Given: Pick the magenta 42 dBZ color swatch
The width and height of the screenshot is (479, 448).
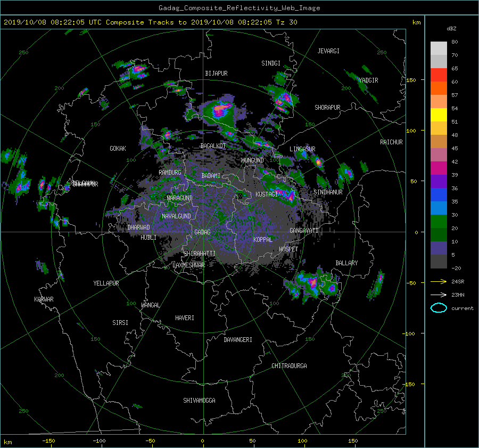Looking at the screenshot, I should click(x=439, y=168).
